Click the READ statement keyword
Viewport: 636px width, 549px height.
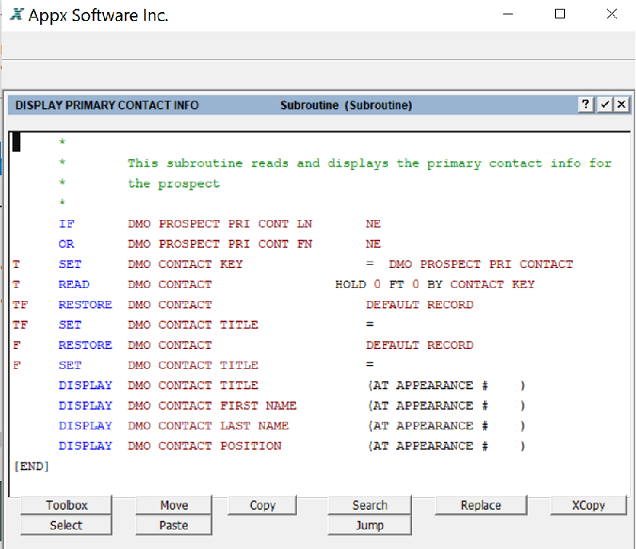(x=74, y=284)
